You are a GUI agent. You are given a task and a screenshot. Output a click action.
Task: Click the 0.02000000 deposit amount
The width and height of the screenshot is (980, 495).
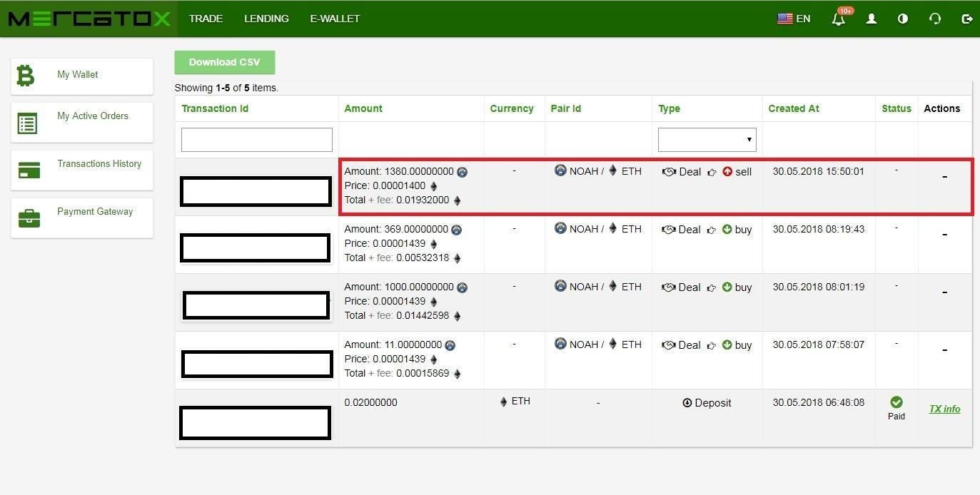click(x=370, y=402)
